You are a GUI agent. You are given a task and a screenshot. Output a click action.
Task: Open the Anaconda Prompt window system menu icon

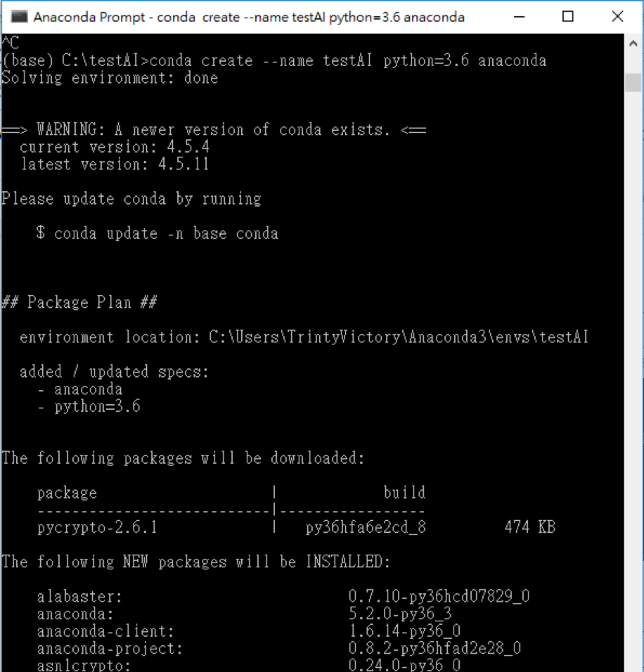point(19,17)
